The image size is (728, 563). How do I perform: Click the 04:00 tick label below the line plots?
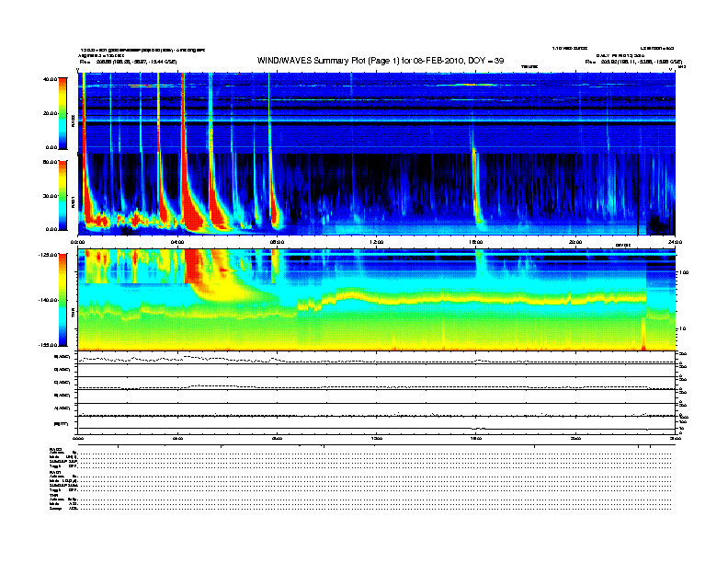pyautogui.click(x=177, y=438)
